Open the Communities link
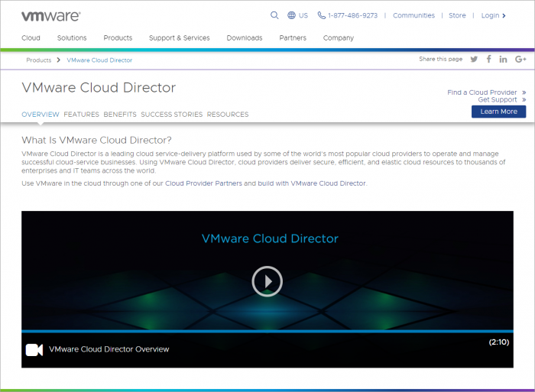Image resolution: width=535 pixels, height=392 pixels. 413,15
